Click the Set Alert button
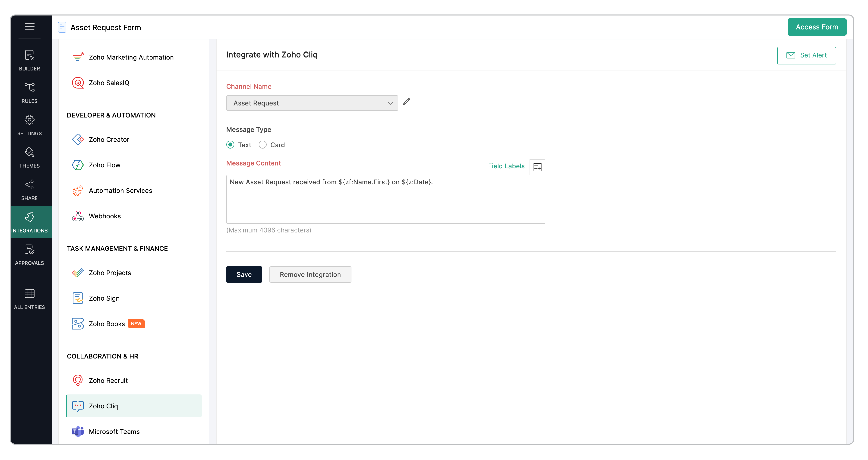868x460 pixels. point(806,55)
